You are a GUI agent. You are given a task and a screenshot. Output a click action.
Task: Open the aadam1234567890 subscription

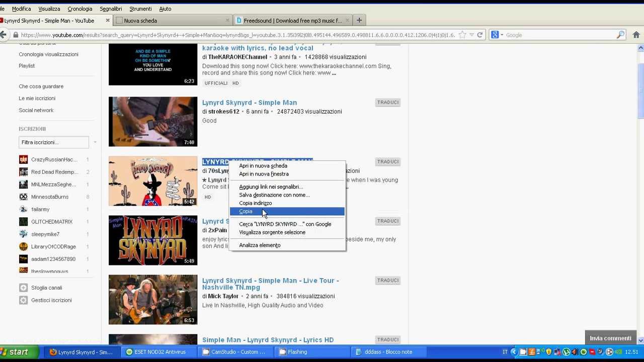click(54, 259)
